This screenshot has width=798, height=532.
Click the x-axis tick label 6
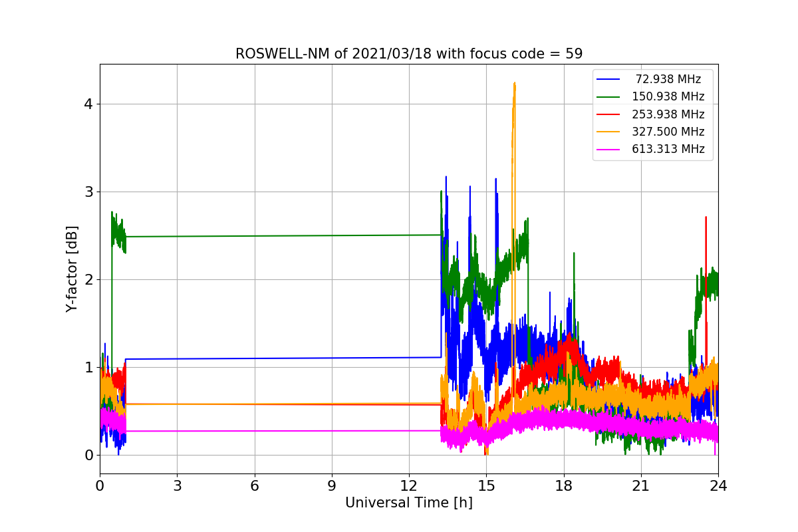click(255, 485)
